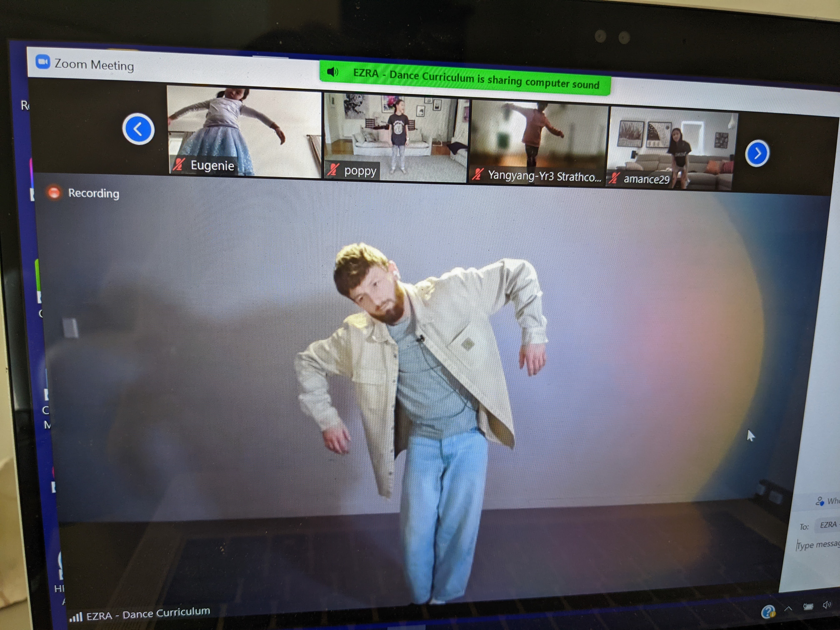The height and width of the screenshot is (630, 840).
Task: Click the Yangyang-Yr3 Strathco name label
Action: point(545,176)
